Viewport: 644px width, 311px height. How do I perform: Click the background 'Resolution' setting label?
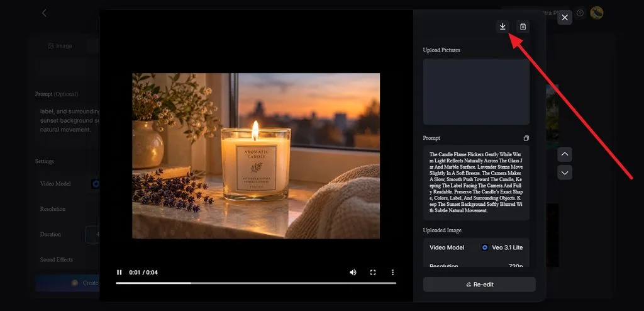coord(53,209)
